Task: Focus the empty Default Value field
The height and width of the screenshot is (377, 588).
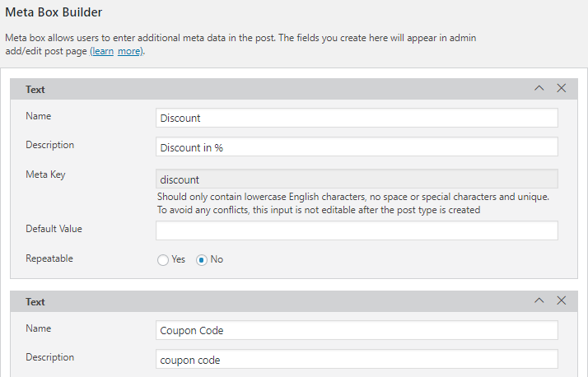Action: coord(357,230)
